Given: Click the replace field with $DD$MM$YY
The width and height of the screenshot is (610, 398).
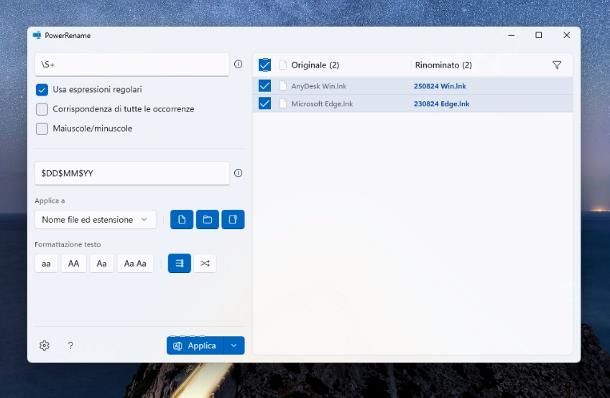Looking at the screenshot, I should click(x=132, y=173).
